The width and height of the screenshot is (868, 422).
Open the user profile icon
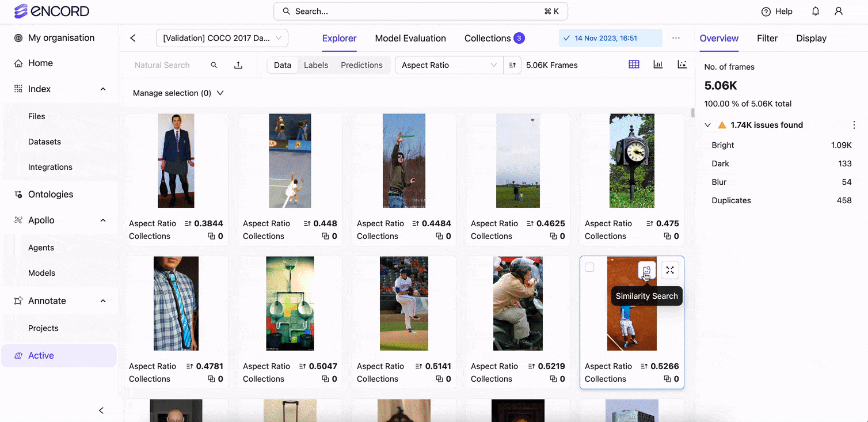pos(839,12)
